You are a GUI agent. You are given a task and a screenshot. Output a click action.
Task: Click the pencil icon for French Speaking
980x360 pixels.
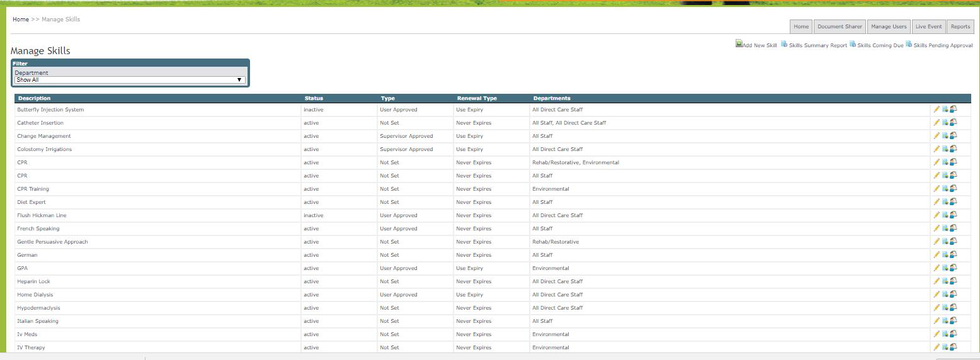pyautogui.click(x=937, y=228)
